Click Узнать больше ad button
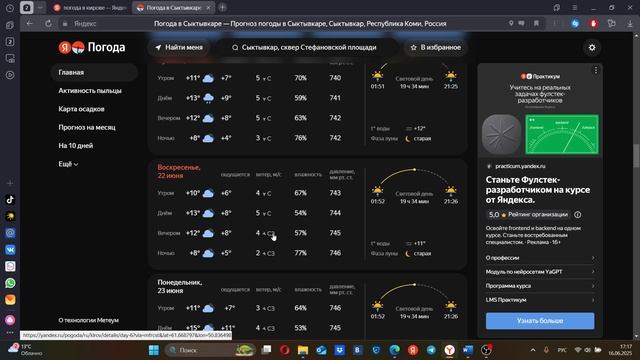Screen dimensions: 640x360 540,321
